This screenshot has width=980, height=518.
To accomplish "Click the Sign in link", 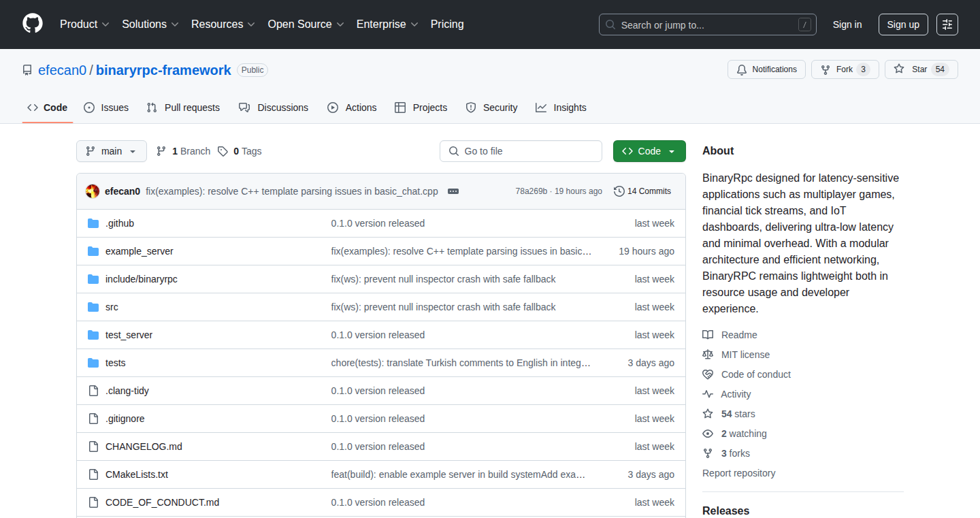I will point(847,25).
